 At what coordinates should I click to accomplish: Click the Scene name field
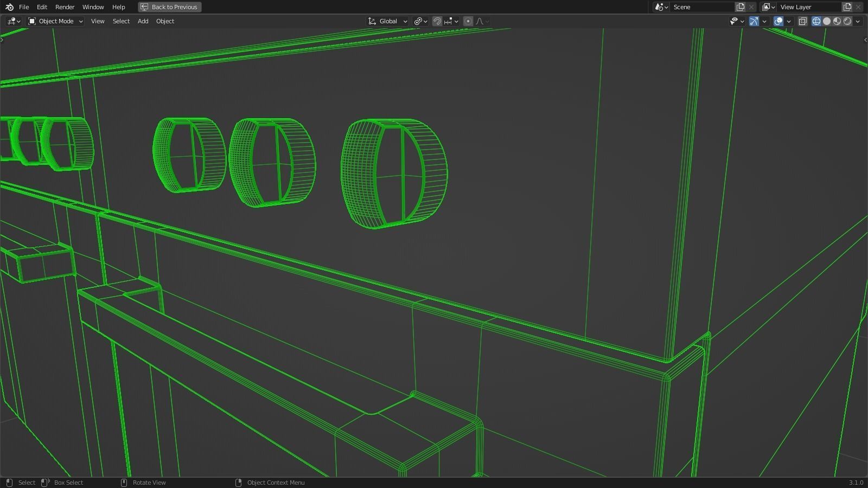coord(702,7)
